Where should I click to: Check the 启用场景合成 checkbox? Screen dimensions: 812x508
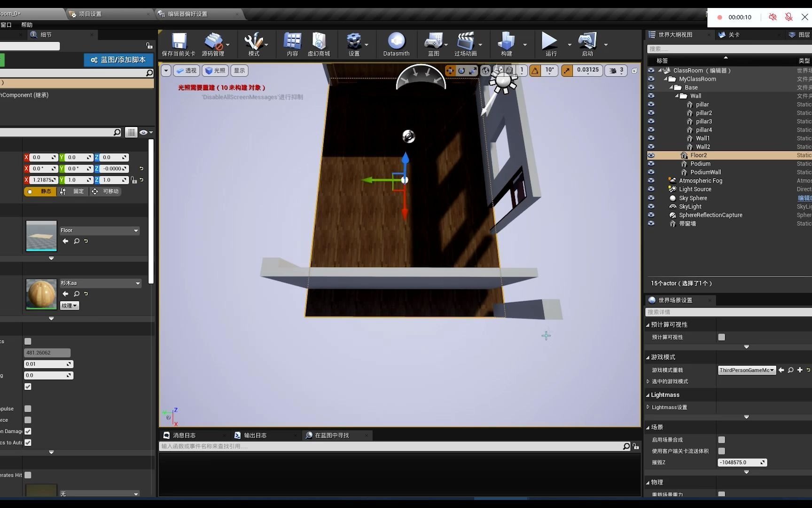722,439
